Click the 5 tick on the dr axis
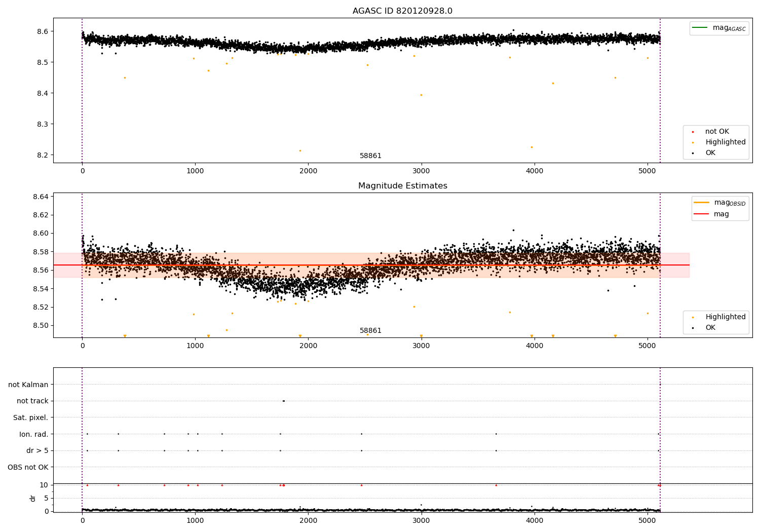760x532 pixels. click(46, 499)
